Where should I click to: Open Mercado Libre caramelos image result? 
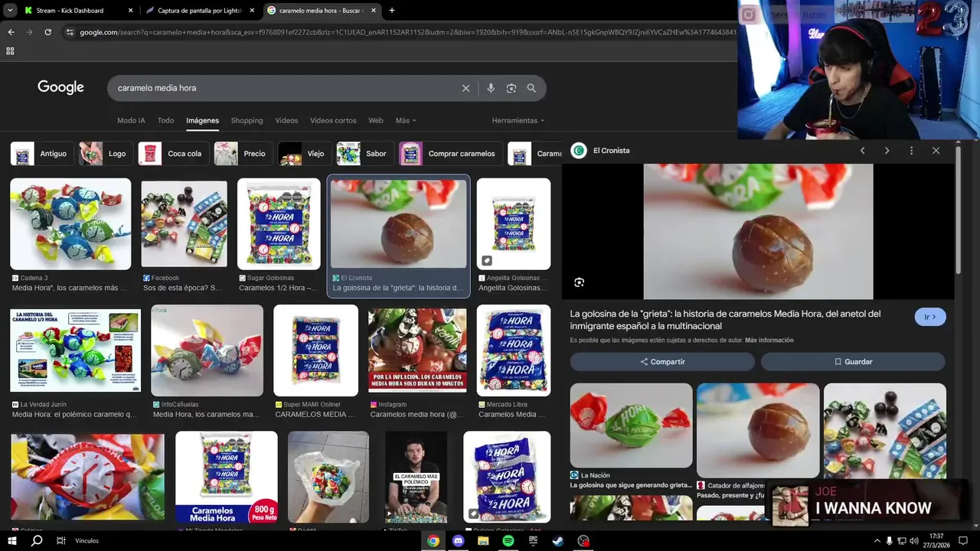[514, 350]
